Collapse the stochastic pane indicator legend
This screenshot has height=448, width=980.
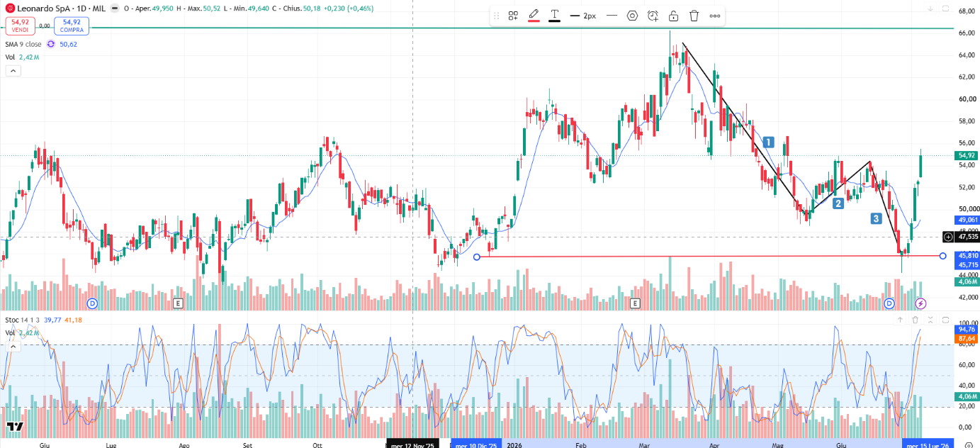point(13,346)
